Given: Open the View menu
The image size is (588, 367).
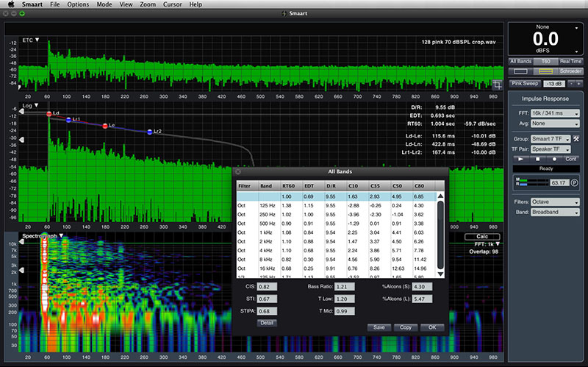Looking at the screenshot, I should coord(126,4).
